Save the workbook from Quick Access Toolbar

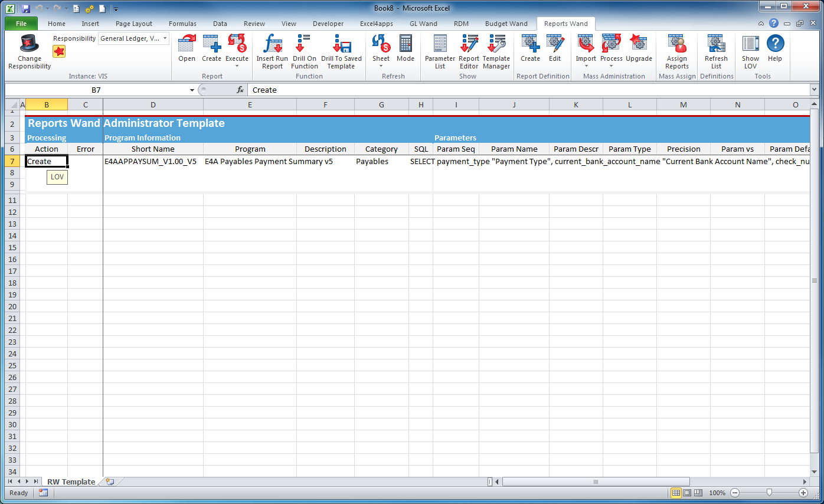tap(26, 9)
